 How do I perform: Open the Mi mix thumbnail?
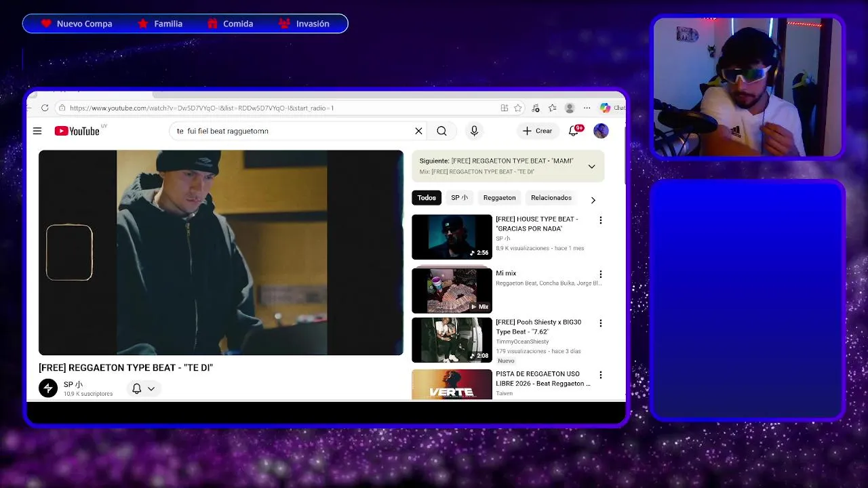coord(452,289)
